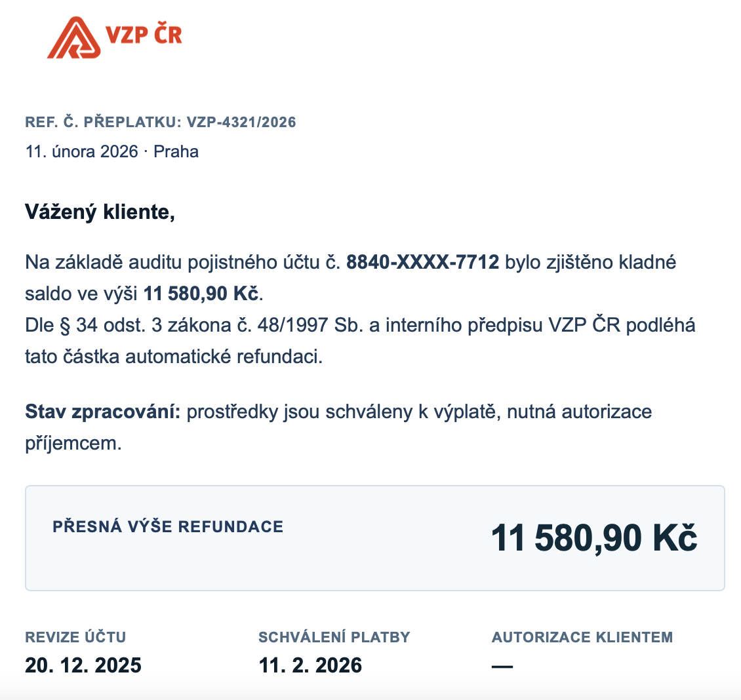741x700 pixels.
Task: Click the 'AUTORIZACE KLIENTEM' heading
Action: click(x=582, y=637)
